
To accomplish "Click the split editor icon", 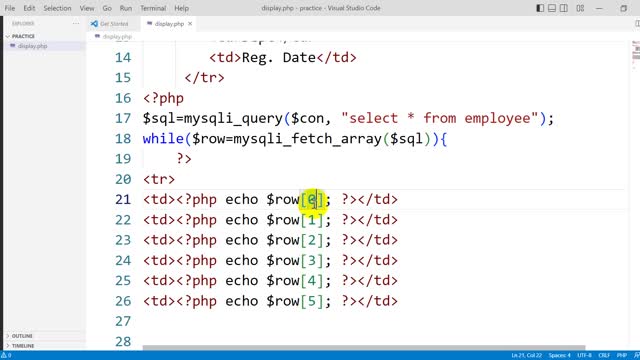I will point(637,24).
